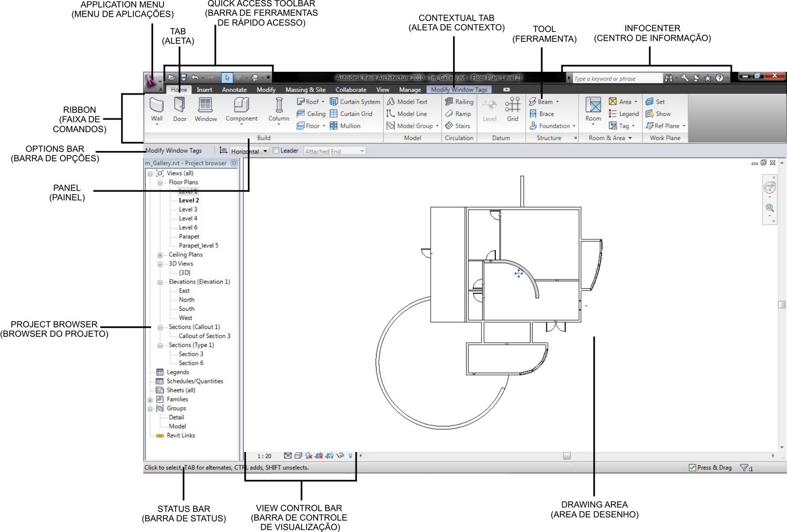The height and width of the screenshot is (532, 787).
Task: Click the horizontal scrollbar thumb of drawing area
Action: [567, 456]
